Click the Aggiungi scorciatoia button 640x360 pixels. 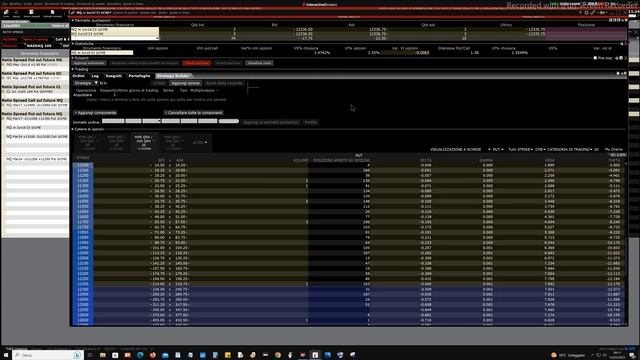pos(89,63)
